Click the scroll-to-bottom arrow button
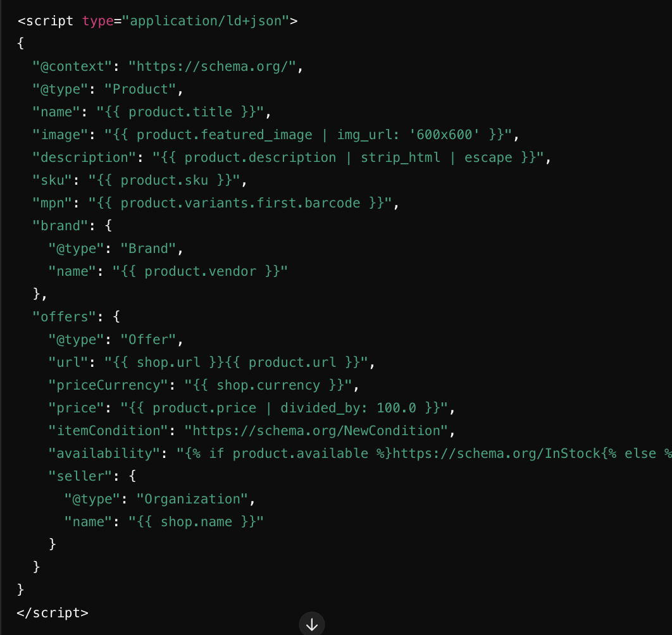This screenshot has height=635, width=672. pos(312,624)
